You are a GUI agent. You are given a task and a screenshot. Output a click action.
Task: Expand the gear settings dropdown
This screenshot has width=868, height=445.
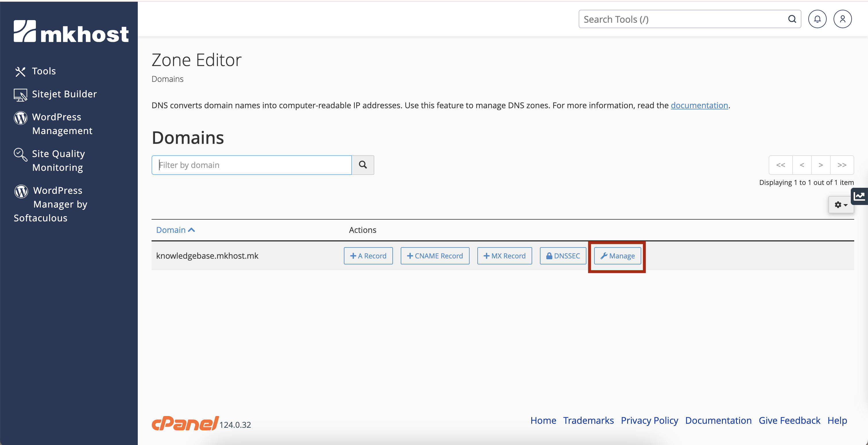point(841,205)
